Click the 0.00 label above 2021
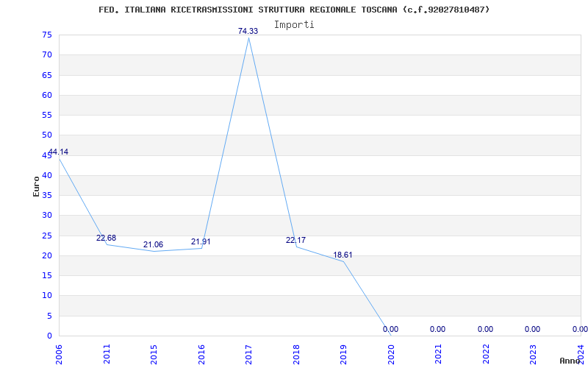This screenshot has height=368, width=588. (437, 329)
